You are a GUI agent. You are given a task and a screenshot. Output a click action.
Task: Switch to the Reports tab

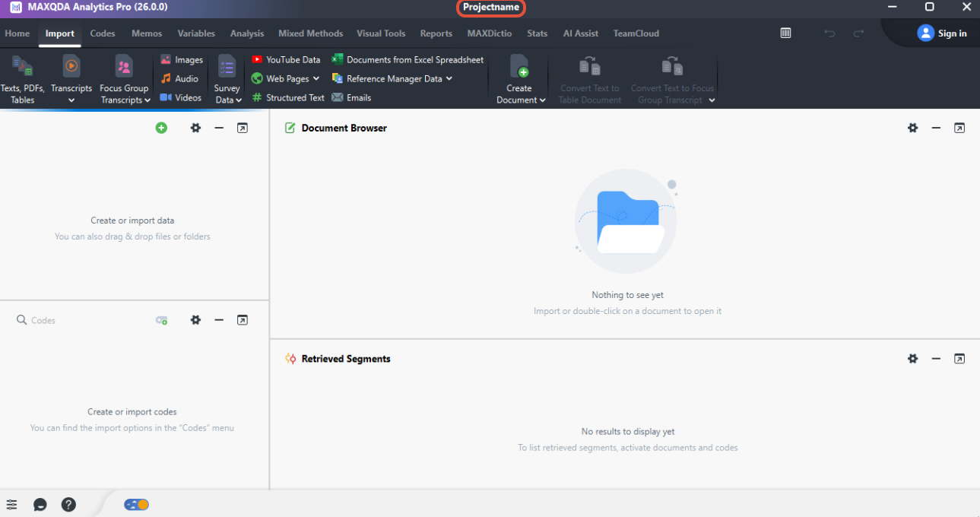coord(436,33)
